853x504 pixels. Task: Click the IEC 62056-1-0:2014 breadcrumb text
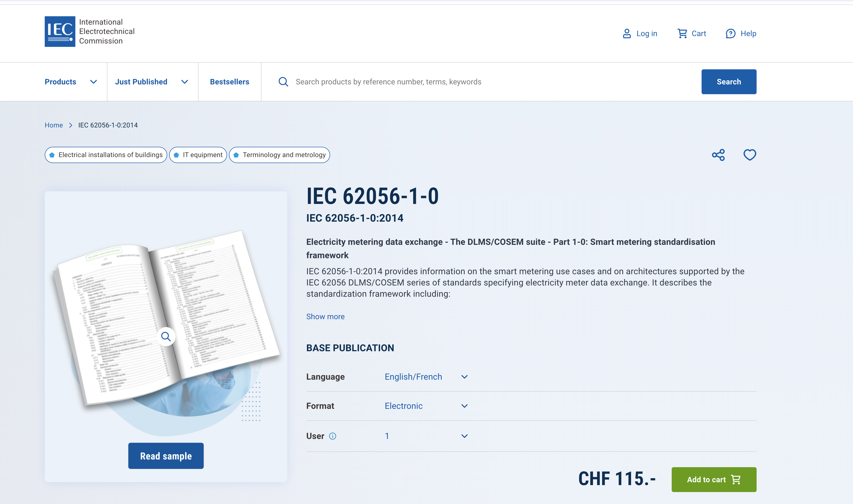[108, 125]
